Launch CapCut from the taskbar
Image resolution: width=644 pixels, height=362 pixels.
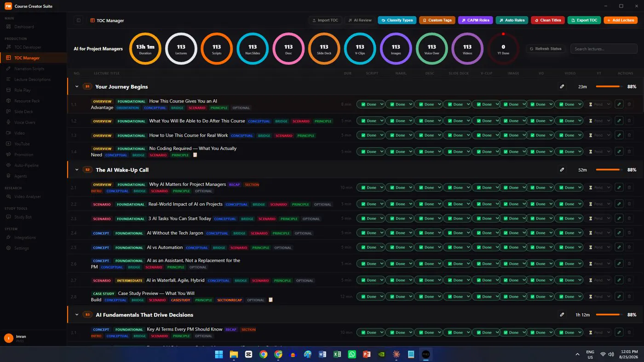[x=248, y=354]
